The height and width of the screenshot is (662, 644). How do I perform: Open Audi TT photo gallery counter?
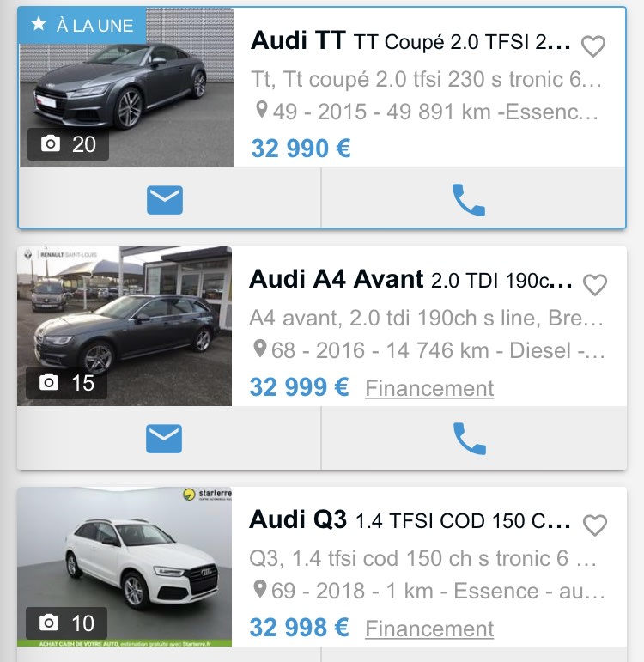tap(69, 144)
